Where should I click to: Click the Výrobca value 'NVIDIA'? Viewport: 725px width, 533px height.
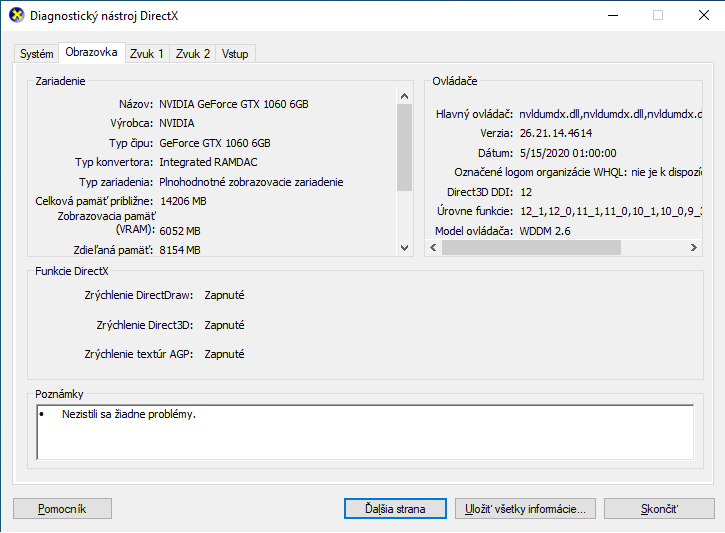click(x=177, y=123)
